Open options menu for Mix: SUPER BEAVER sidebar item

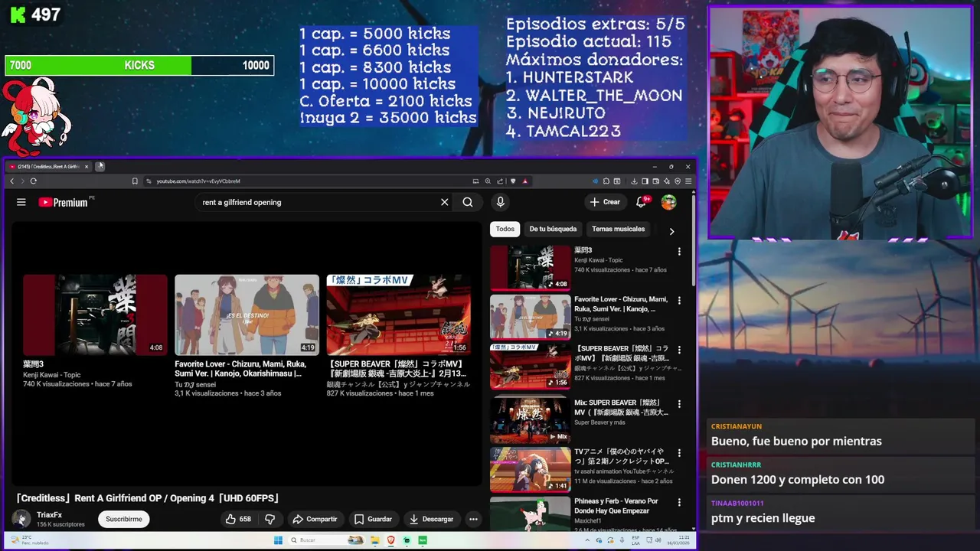679,404
